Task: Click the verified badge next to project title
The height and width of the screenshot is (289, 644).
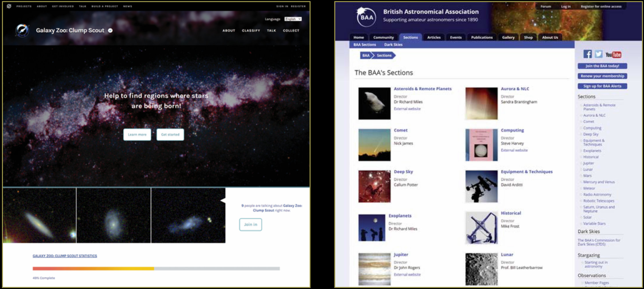Action: click(x=110, y=30)
